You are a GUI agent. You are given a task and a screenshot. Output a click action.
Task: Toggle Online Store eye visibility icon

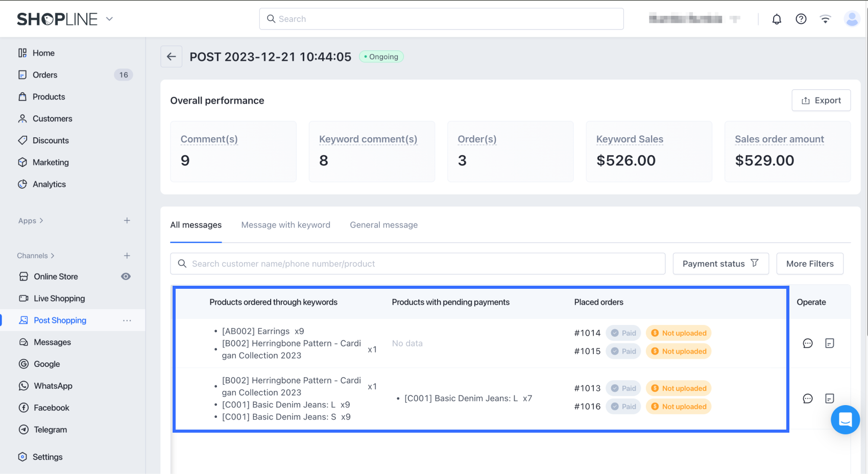point(126,277)
